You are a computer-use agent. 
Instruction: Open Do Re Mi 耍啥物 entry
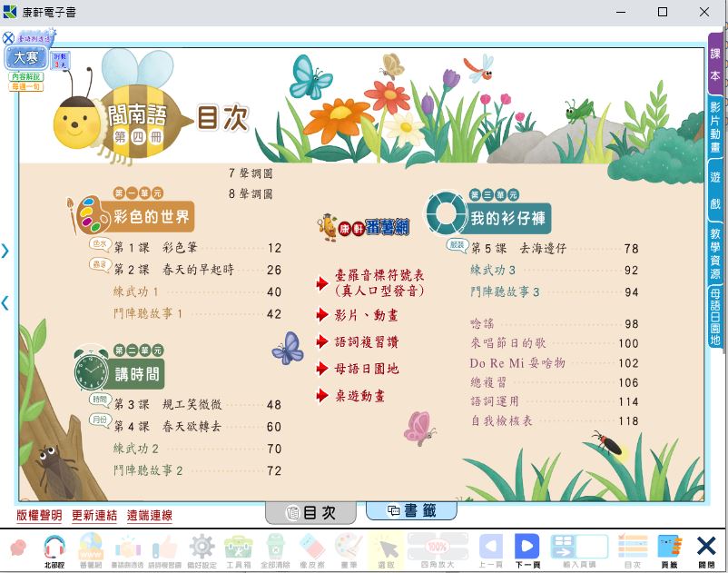[555, 362]
